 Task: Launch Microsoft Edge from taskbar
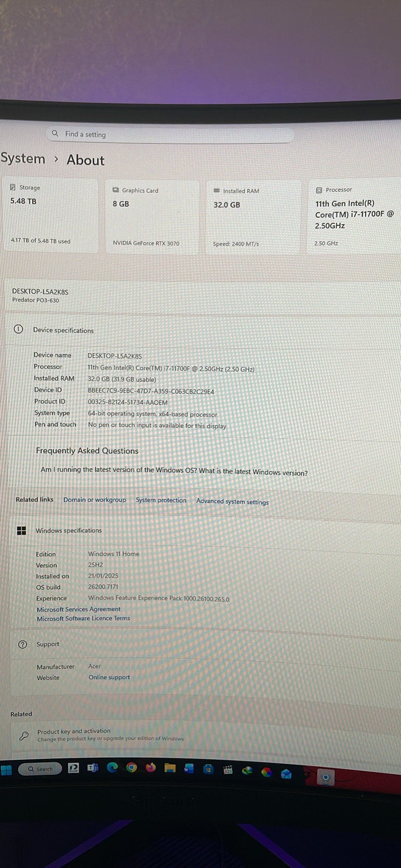click(112, 767)
